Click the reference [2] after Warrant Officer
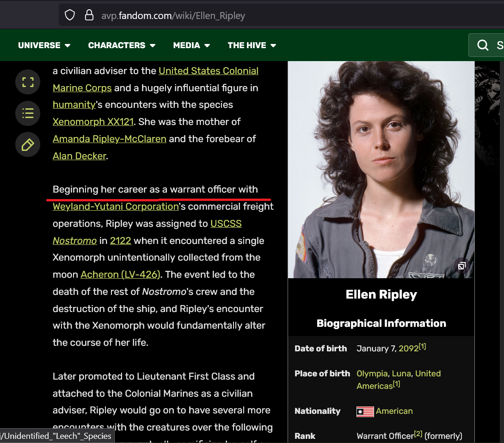This screenshot has width=504, height=443. 418,434
